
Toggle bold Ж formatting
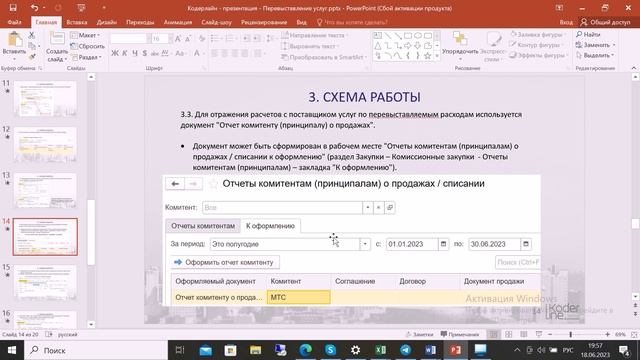[x=115, y=53]
